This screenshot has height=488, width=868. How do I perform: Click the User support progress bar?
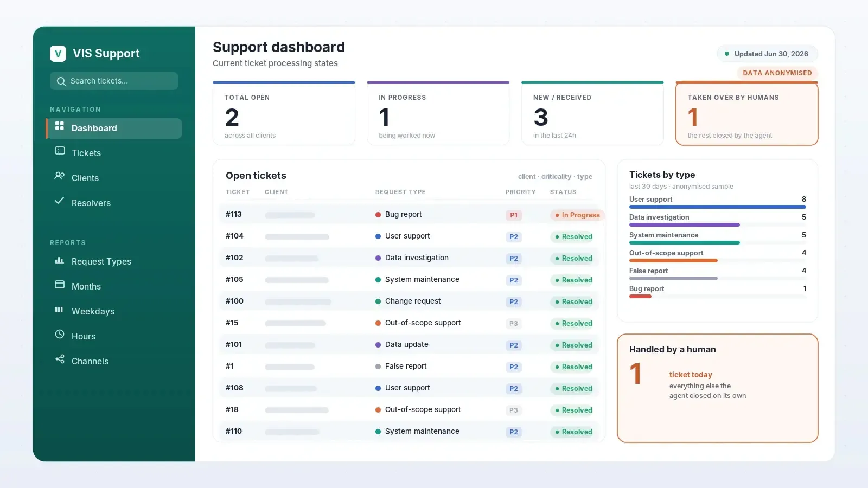pyautogui.click(x=718, y=207)
